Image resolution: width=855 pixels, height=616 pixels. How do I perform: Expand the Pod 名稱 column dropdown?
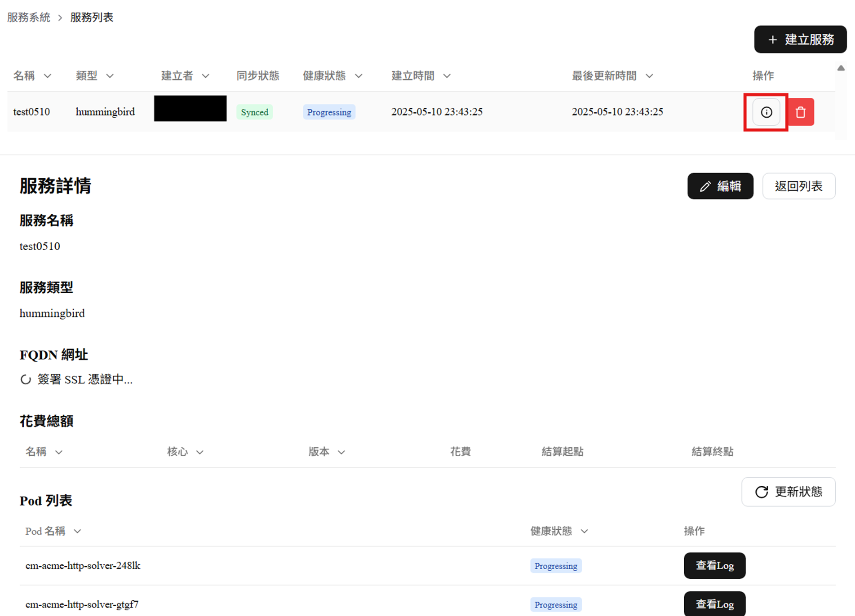coord(77,532)
